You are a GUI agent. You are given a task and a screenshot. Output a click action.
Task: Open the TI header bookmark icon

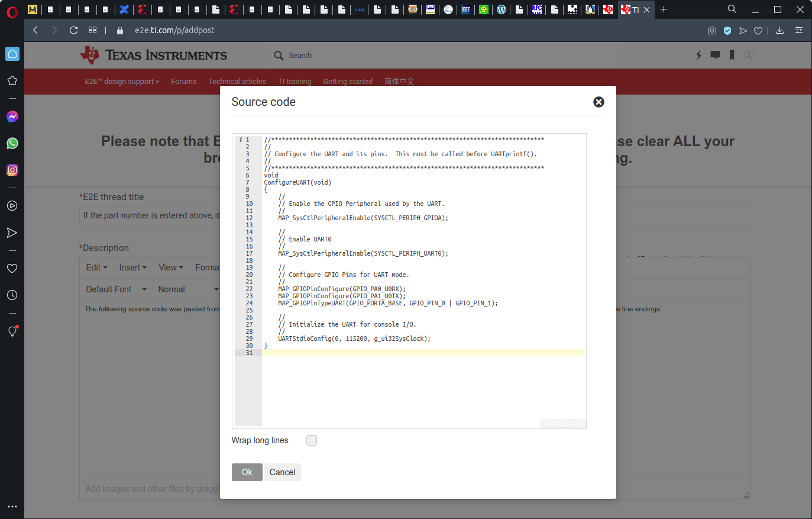(x=732, y=55)
